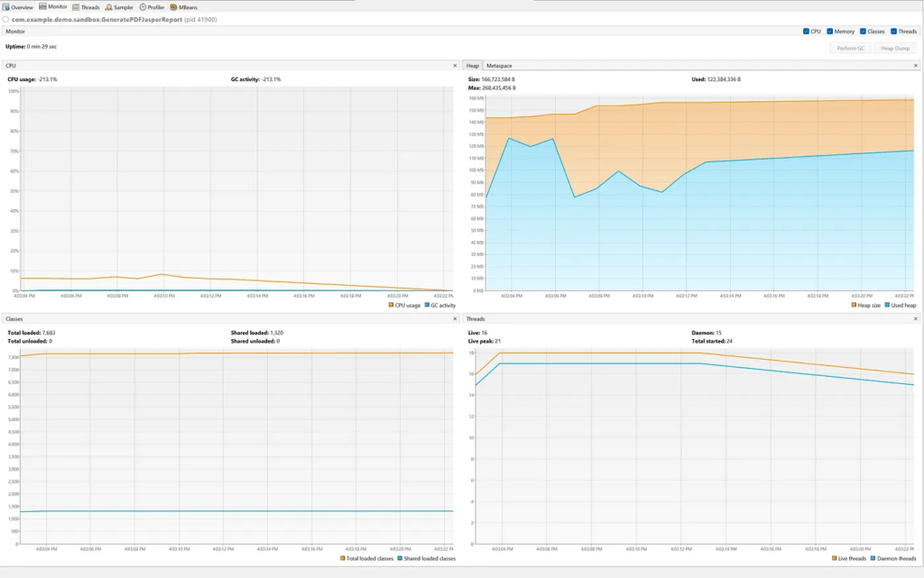Open the Overview tab icon
This screenshot has width=924, height=578.
[6, 7]
